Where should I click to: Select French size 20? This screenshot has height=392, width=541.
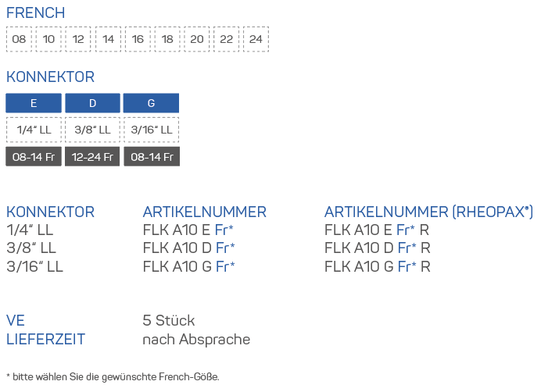[197, 40]
